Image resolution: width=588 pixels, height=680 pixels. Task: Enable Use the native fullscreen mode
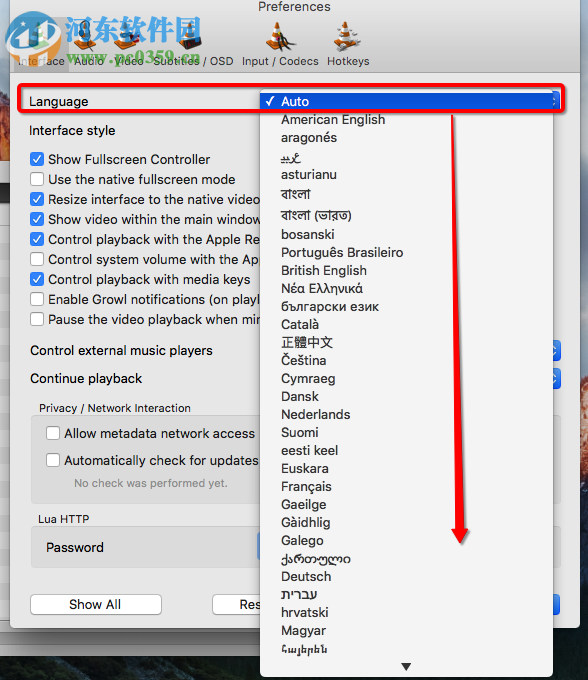point(37,179)
